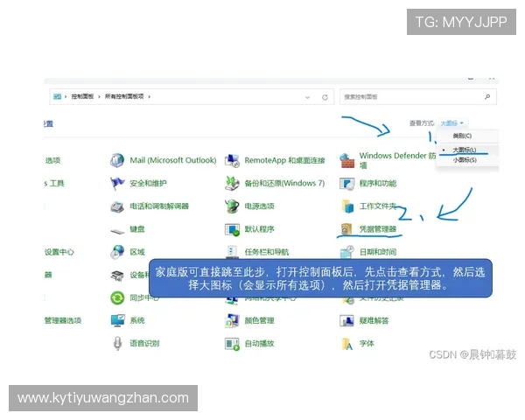525x420 pixels.
Task: Open the RemoteApp and desktop connections icon
Action: click(x=232, y=160)
